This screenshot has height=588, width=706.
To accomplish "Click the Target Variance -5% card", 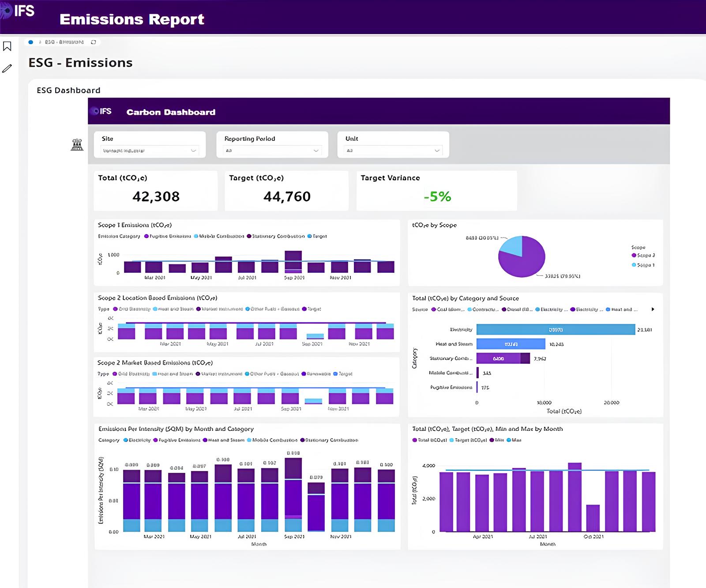I will click(x=436, y=191).
